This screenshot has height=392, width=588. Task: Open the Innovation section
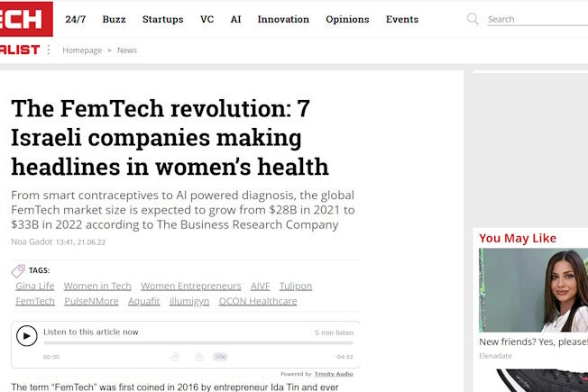coord(283,19)
